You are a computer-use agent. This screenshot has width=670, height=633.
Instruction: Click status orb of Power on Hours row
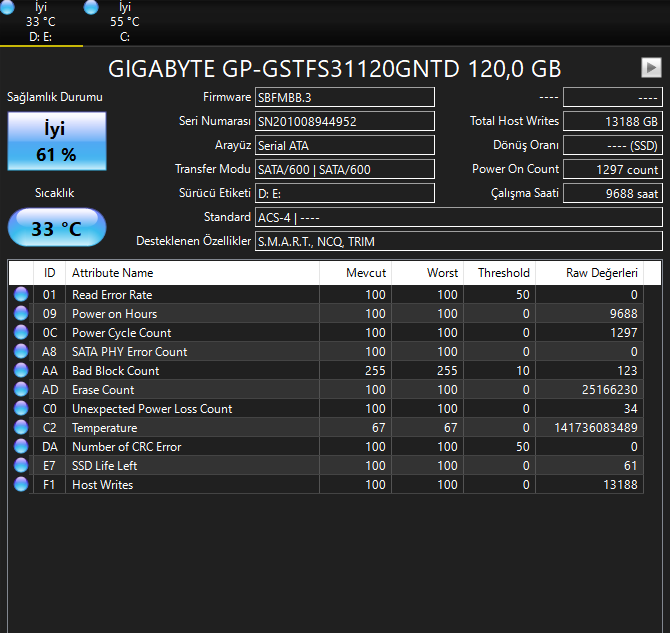[21, 313]
